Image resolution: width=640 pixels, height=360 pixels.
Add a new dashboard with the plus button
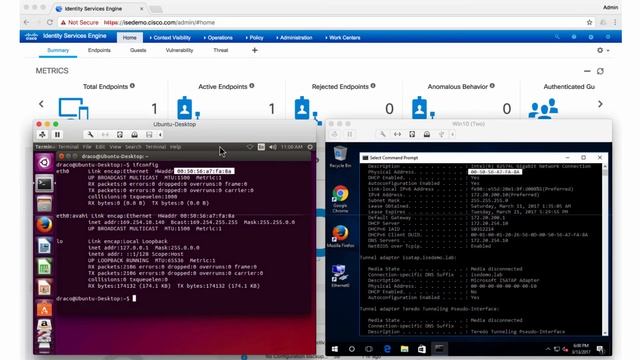[255, 50]
